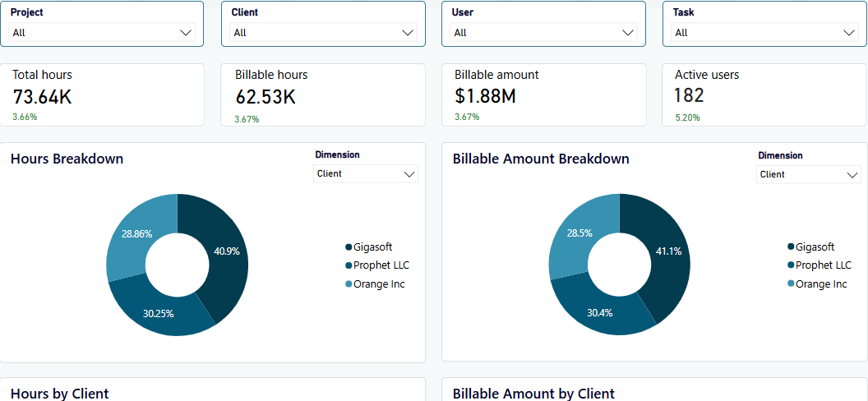Open Billable Amount Breakdown Dimension dropdown
This screenshot has height=401, width=868.
click(x=809, y=174)
